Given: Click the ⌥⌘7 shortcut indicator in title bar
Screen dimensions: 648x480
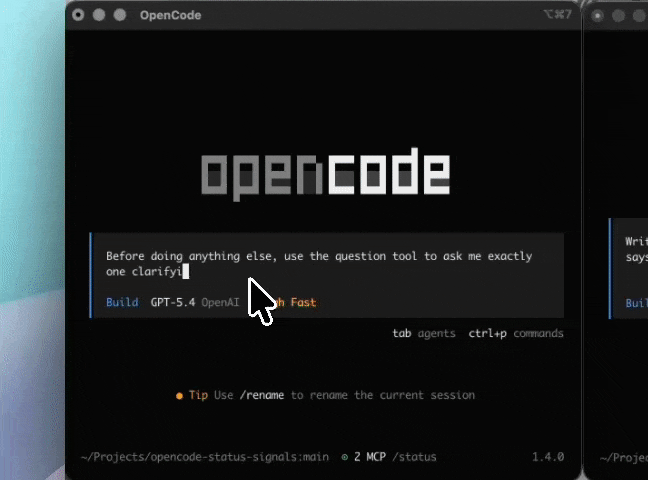Looking at the screenshot, I should click(x=557, y=14).
